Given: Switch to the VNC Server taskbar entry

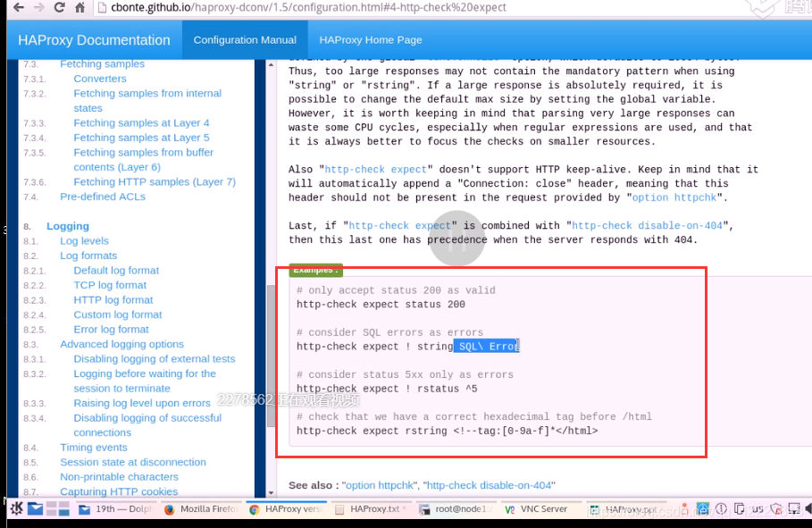Looking at the screenshot, I should tap(540, 509).
